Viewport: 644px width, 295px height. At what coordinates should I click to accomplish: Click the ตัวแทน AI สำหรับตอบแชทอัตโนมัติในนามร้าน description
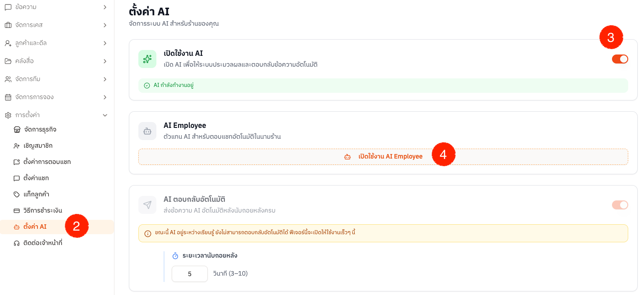pos(222,136)
